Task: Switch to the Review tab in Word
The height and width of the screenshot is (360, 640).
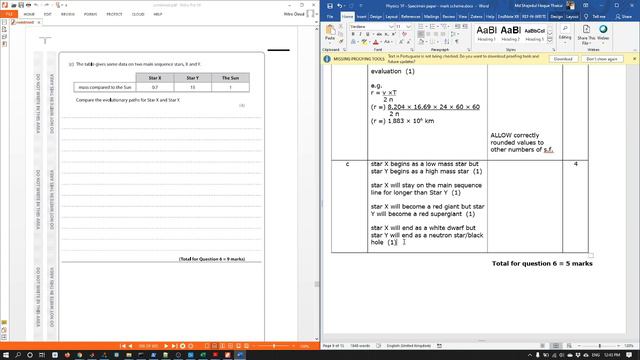Action: point(449,17)
